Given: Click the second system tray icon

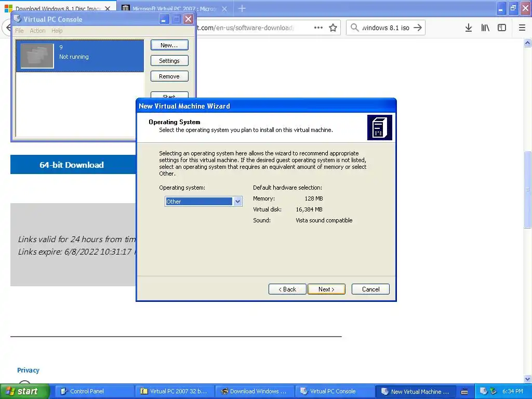Looking at the screenshot, I should (x=493, y=391).
